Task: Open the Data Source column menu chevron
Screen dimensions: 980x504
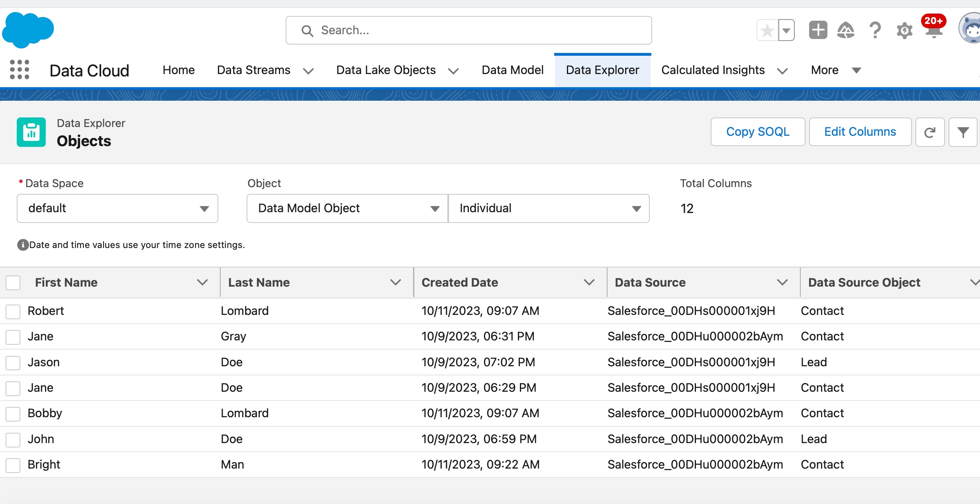Action: [782, 282]
